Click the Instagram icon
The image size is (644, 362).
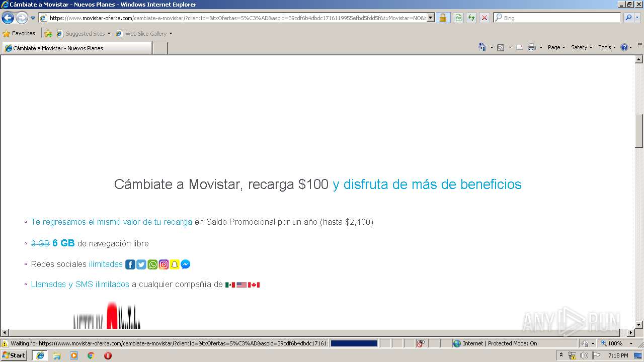click(164, 264)
